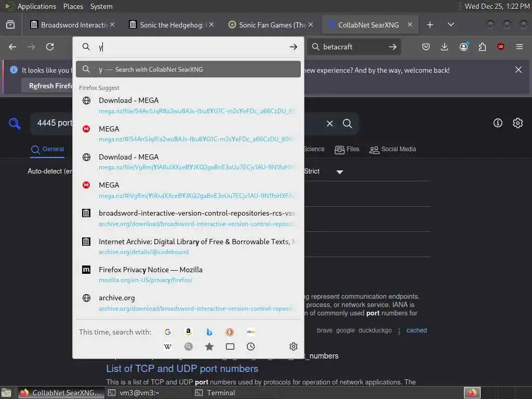Search this time with Google icon
Viewport: 532px width, 399px height.
(168, 332)
